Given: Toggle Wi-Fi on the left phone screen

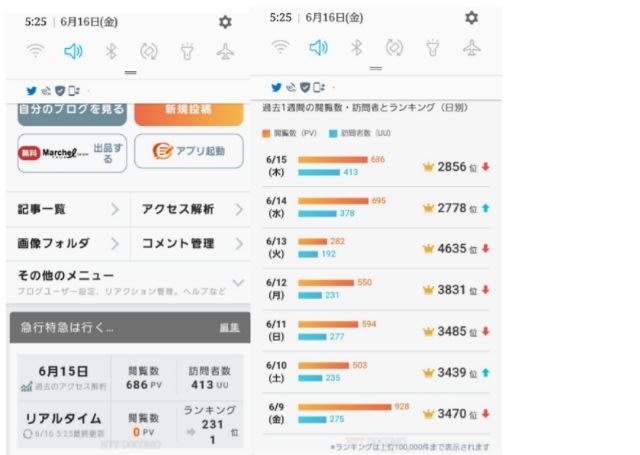Looking at the screenshot, I should (36, 51).
